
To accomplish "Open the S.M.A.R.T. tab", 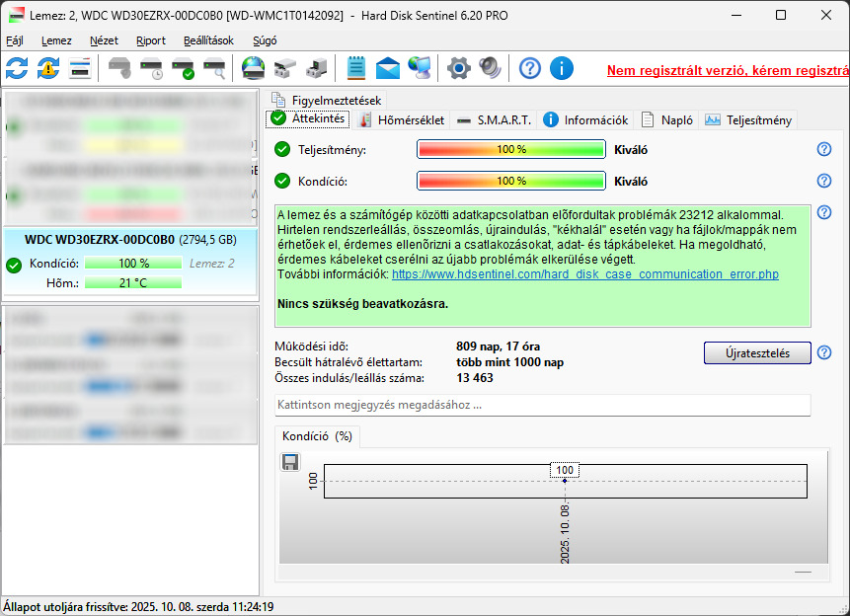I will (x=494, y=119).
